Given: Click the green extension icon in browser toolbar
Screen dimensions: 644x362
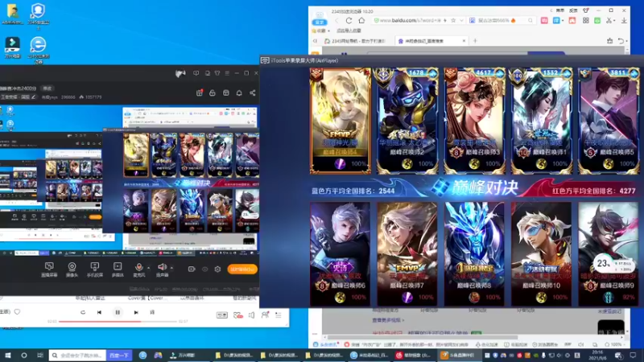Looking at the screenshot, I should [597, 21].
